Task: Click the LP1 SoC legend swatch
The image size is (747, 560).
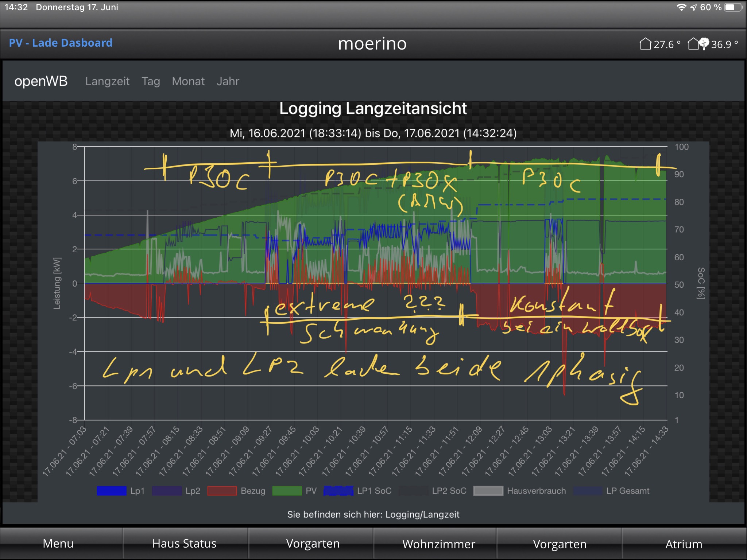Action: pyautogui.click(x=338, y=491)
